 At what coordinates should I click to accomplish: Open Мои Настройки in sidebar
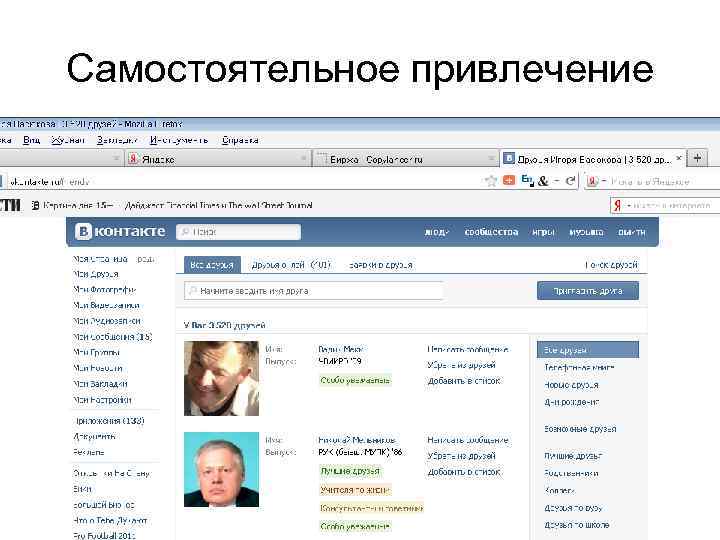pos(102,400)
